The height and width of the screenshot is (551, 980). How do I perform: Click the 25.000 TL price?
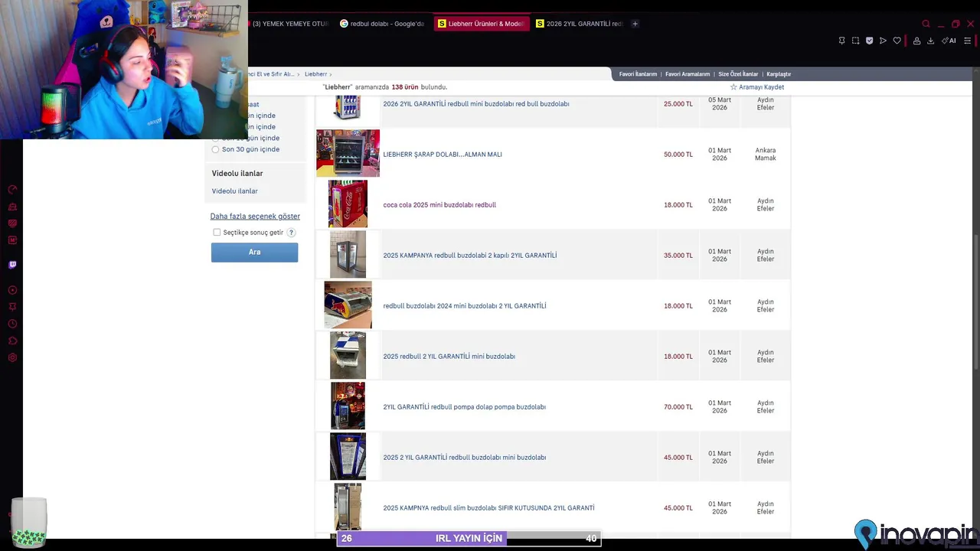[678, 104]
